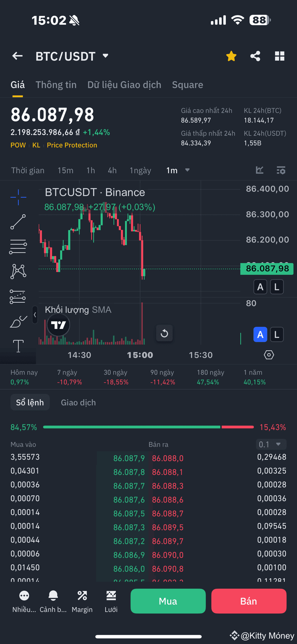Select the forecast position tool
The height and width of the screenshot is (644, 297).
(x=18, y=297)
